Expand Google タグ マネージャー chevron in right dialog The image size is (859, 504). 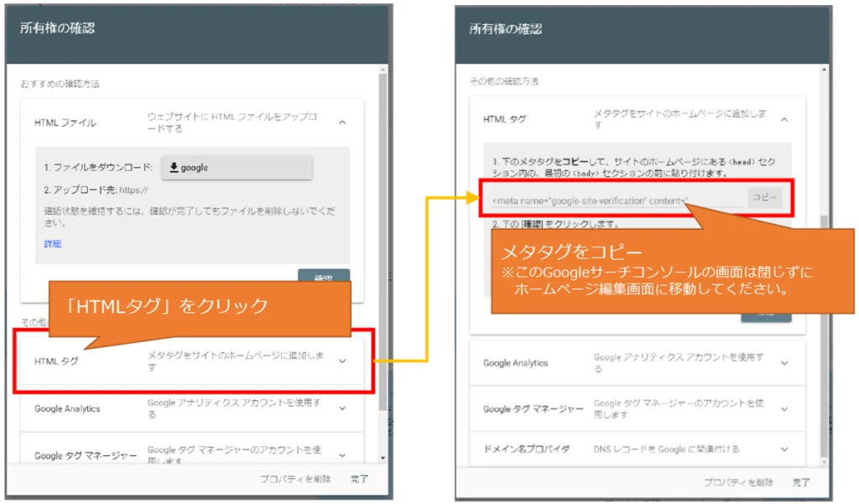pyautogui.click(x=784, y=408)
